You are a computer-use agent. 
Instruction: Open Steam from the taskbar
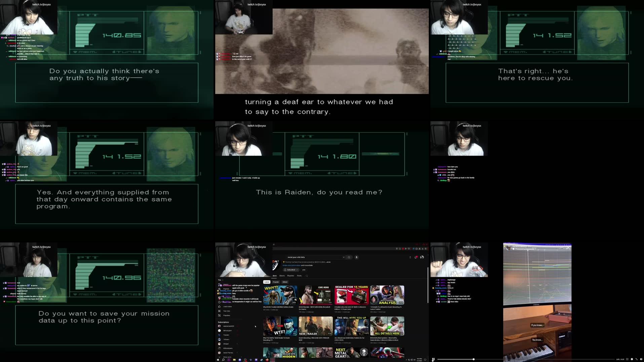261,360
